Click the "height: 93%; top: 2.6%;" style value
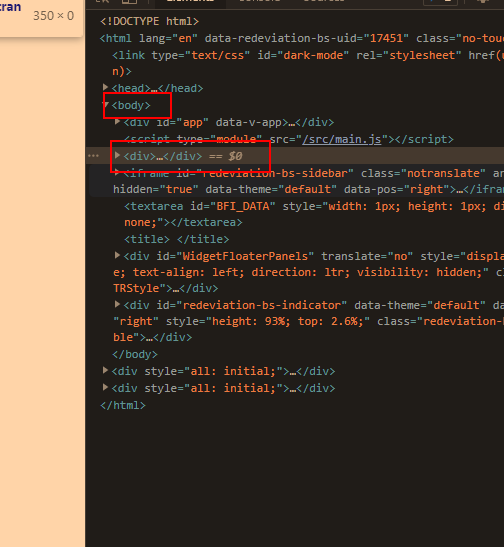Screen dimensions: 504x547 point(288,321)
